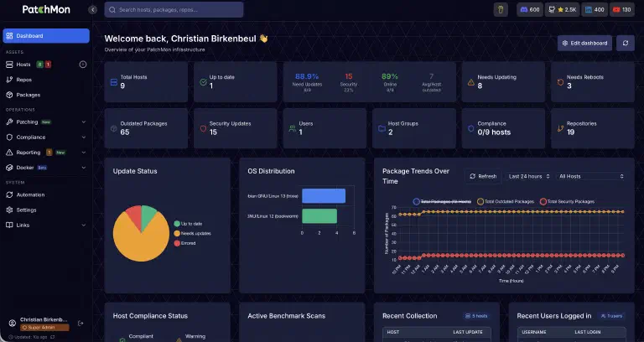The height and width of the screenshot is (342, 644).
Task: Click the Outdated Packages value 65
Action: [x=125, y=132]
